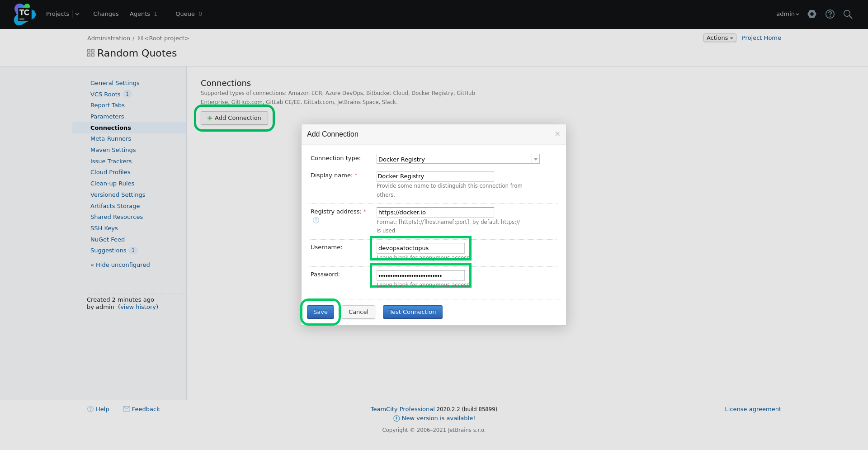
Task: Open Issue Trackers settings
Action: coord(111,161)
